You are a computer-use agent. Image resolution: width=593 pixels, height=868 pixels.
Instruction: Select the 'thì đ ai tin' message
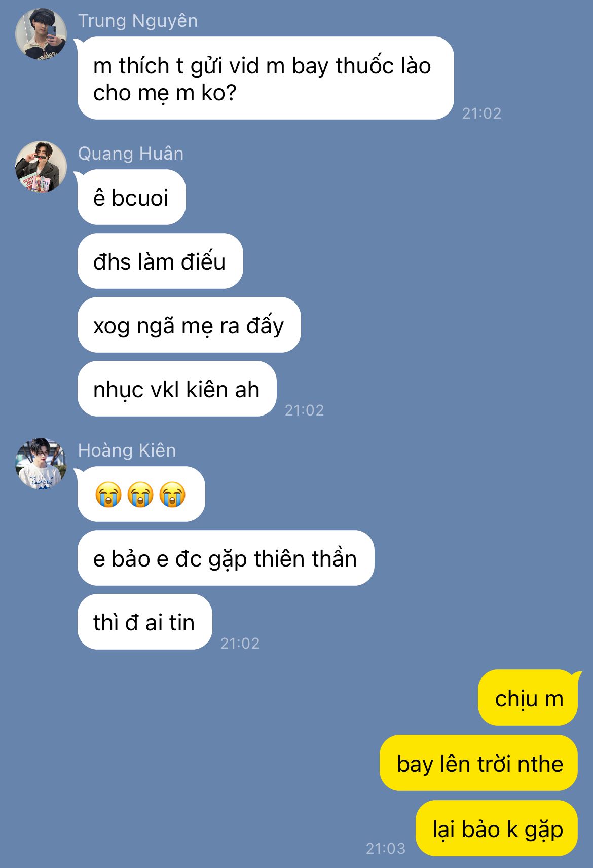(144, 622)
